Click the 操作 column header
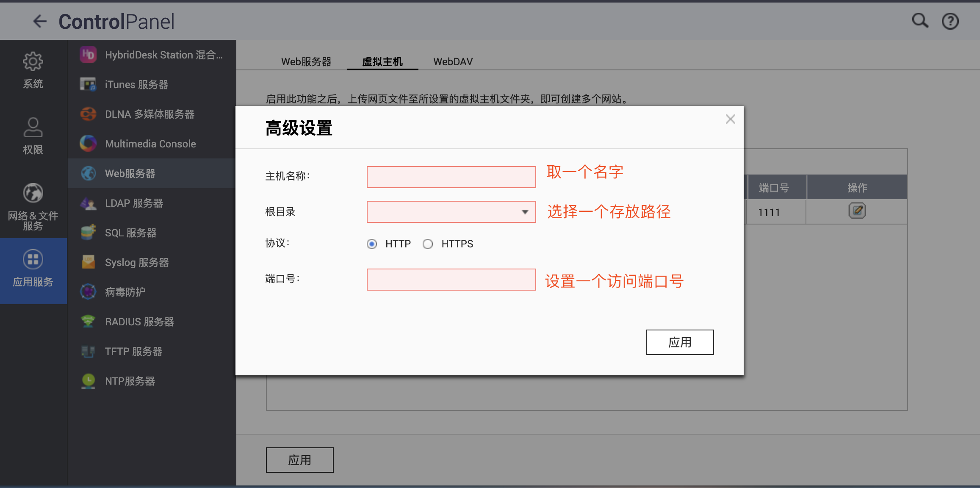 [857, 187]
